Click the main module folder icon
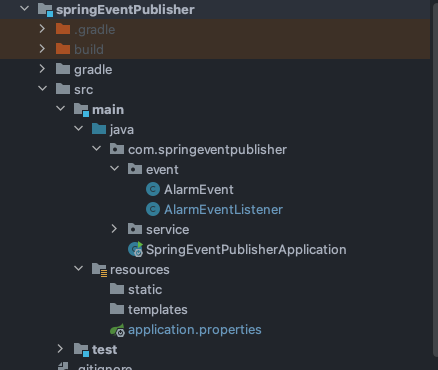Image resolution: width=438 pixels, height=370 pixels. pyautogui.click(x=81, y=110)
